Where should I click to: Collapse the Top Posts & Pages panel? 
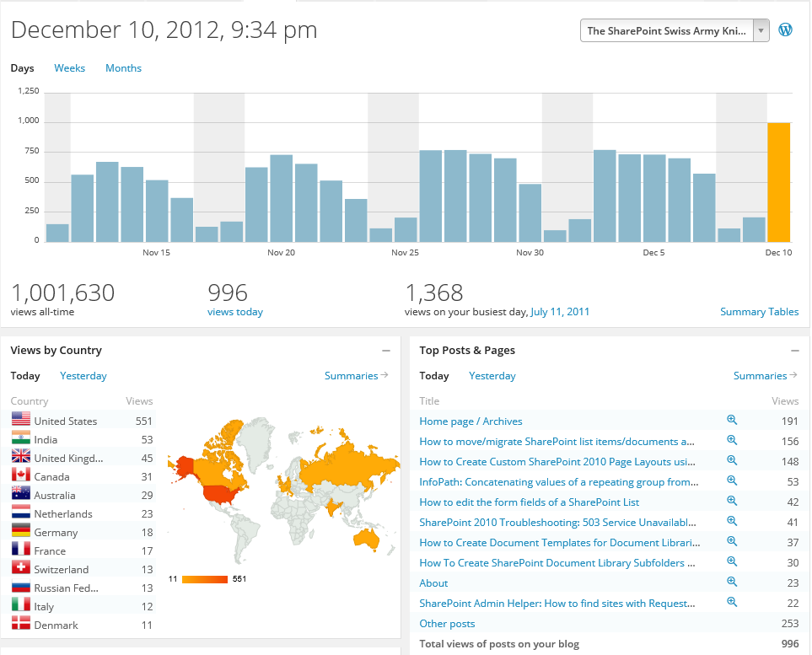tap(794, 351)
